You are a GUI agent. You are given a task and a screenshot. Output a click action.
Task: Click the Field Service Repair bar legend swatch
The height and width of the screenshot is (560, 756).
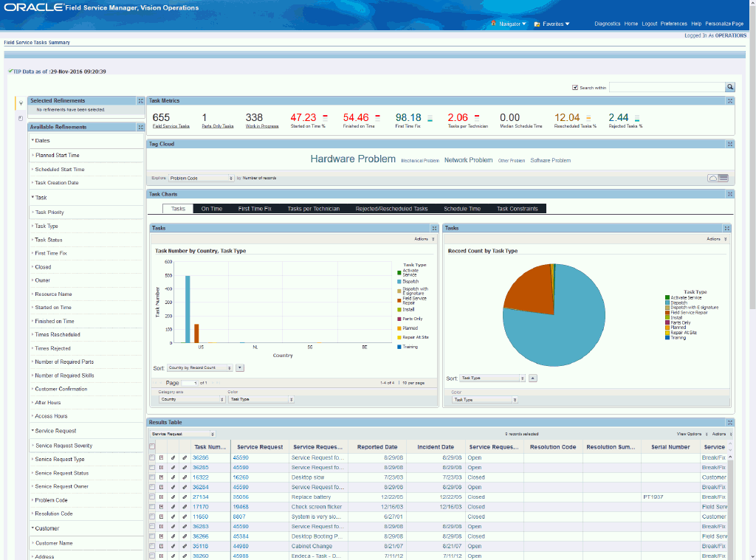coord(399,301)
